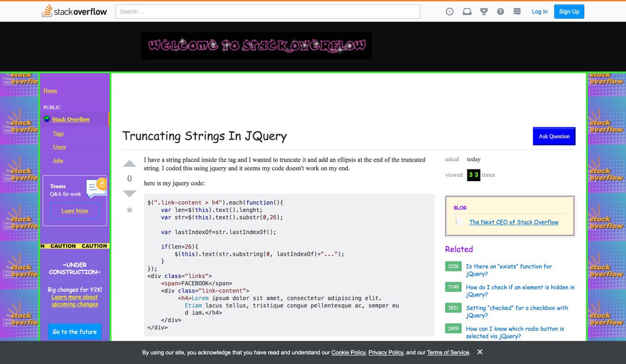Open related question about exists function
The width and height of the screenshot is (626, 364).
click(509, 270)
